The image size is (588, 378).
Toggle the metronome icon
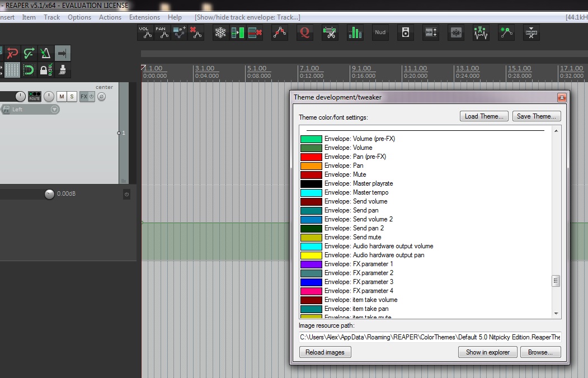[46, 53]
